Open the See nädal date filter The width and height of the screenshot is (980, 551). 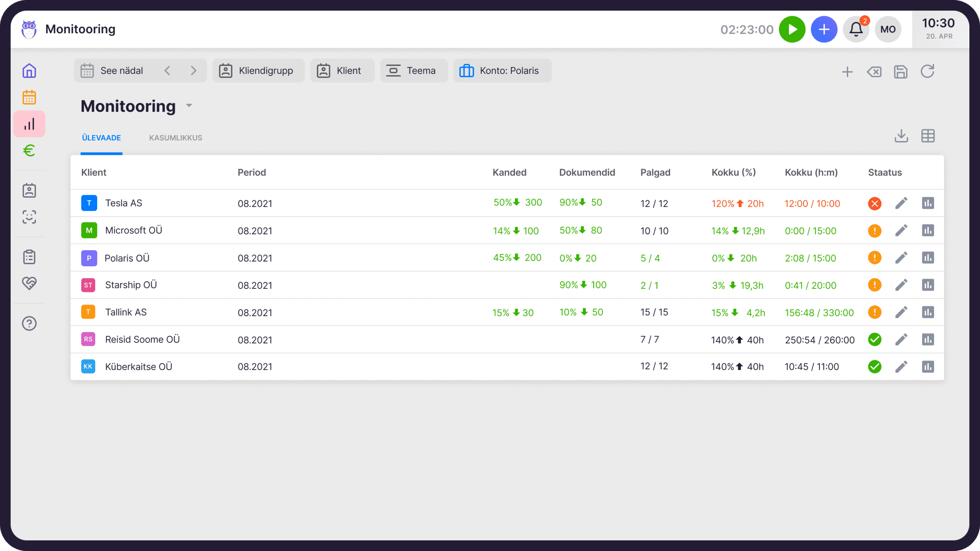pos(121,71)
